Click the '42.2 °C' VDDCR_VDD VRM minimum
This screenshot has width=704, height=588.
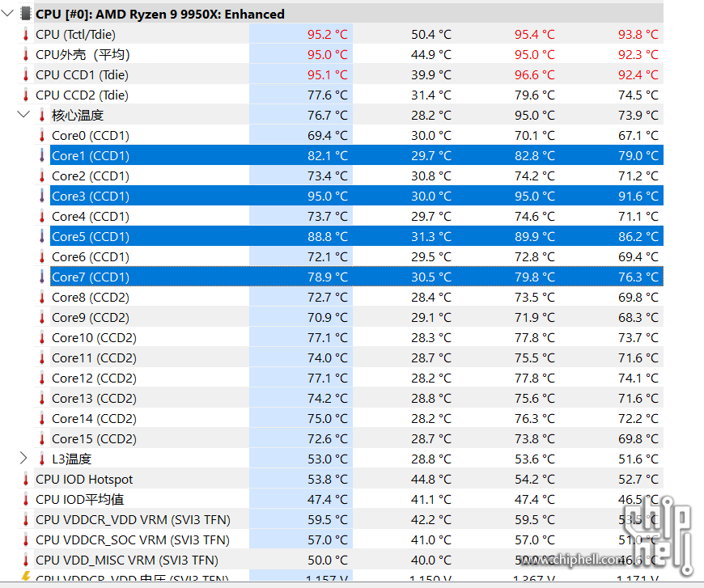[431, 520]
